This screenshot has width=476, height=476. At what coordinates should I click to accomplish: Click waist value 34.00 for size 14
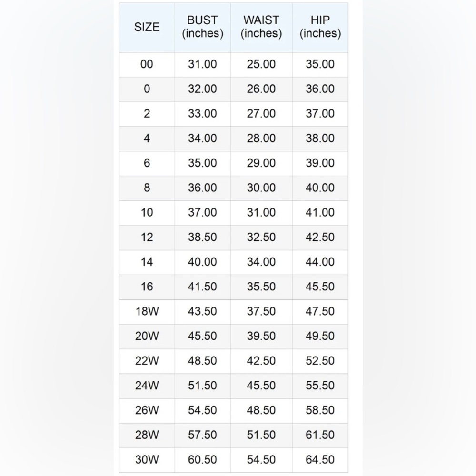[261, 262]
